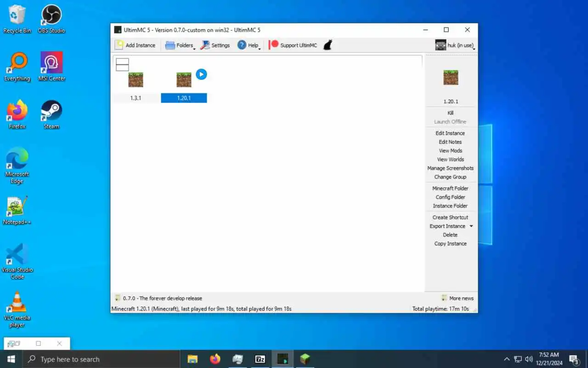Click the taskbar search box

[x=101, y=359]
